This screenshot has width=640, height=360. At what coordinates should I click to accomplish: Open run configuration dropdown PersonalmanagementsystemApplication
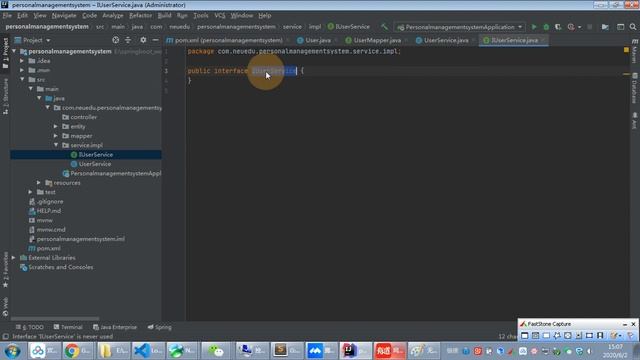pyautogui.click(x=460, y=27)
